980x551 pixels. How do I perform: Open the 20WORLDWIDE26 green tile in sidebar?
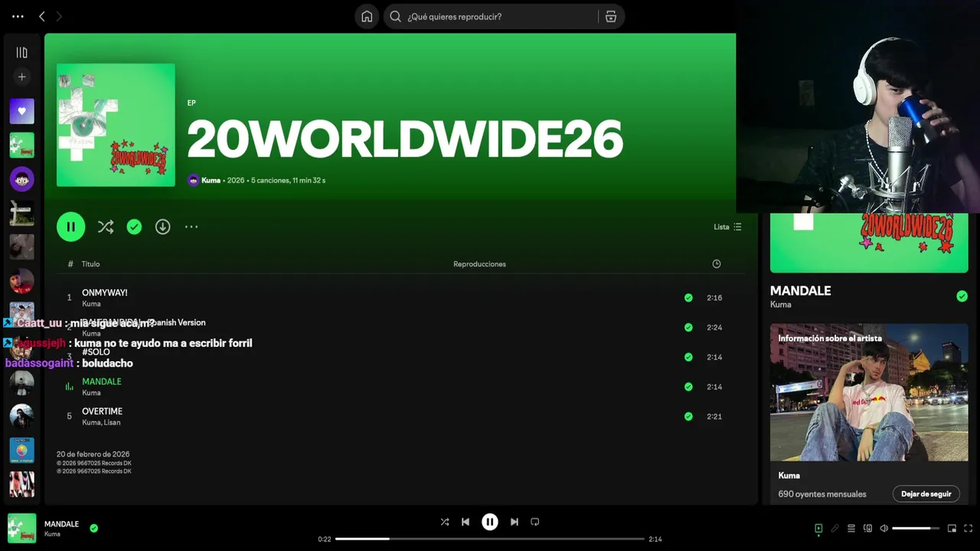[21, 145]
